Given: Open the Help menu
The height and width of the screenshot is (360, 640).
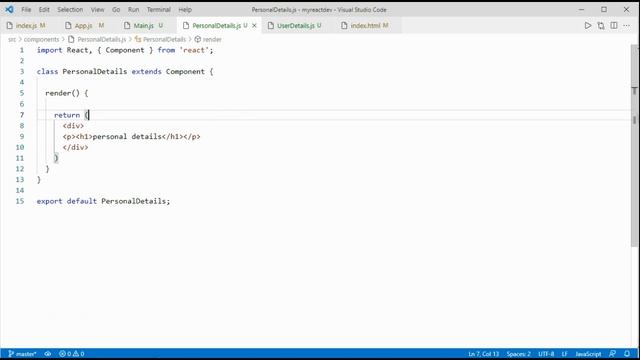Looking at the screenshot, I should coord(185,9).
